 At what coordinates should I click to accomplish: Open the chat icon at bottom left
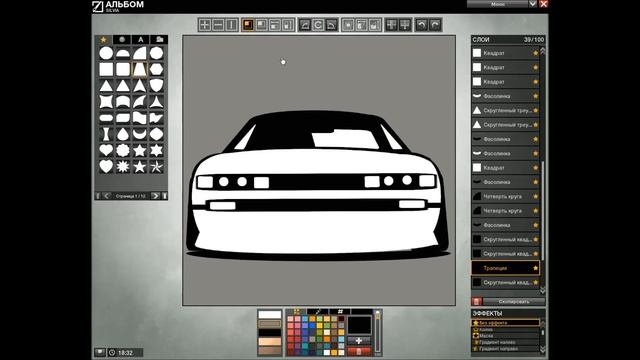coord(100,352)
